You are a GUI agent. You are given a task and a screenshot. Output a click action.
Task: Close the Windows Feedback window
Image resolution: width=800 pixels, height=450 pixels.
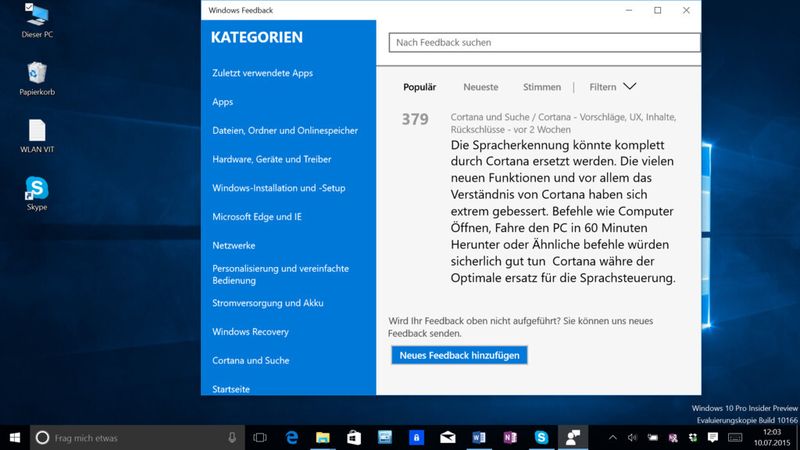point(686,10)
